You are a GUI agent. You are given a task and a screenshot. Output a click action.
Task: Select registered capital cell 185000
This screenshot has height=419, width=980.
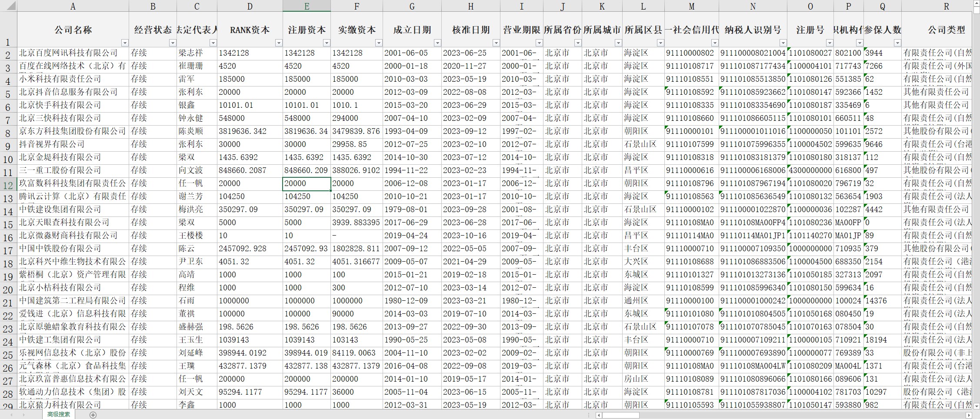(307, 80)
